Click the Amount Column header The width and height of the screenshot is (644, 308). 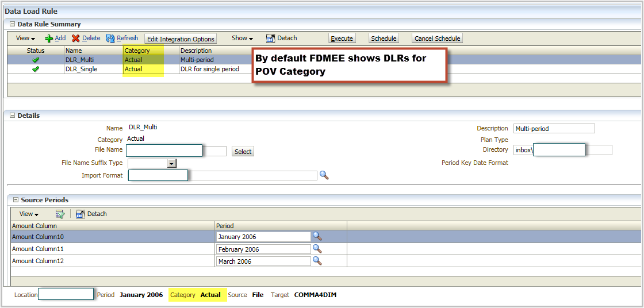click(113, 226)
